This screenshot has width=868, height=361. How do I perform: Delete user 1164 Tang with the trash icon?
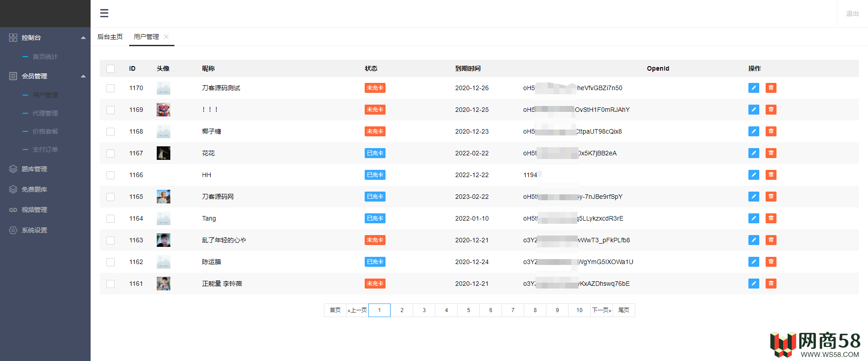click(771, 218)
